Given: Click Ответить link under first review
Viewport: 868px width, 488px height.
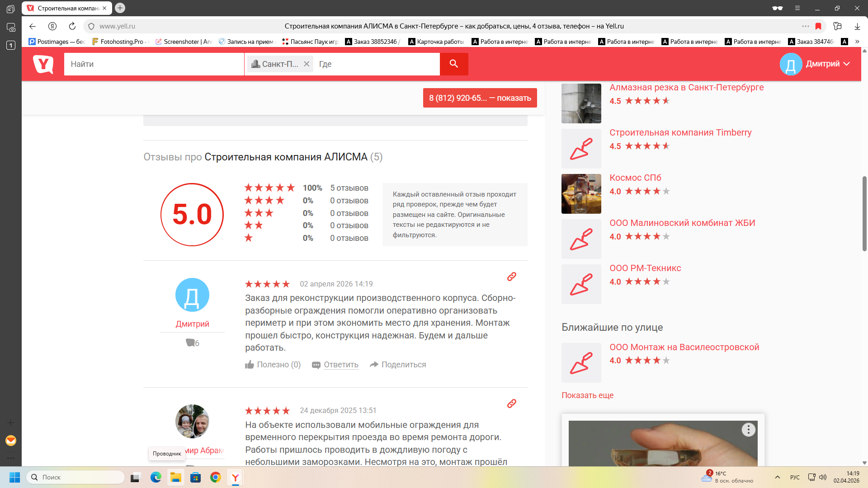Looking at the screenshot, I should 341,365.
